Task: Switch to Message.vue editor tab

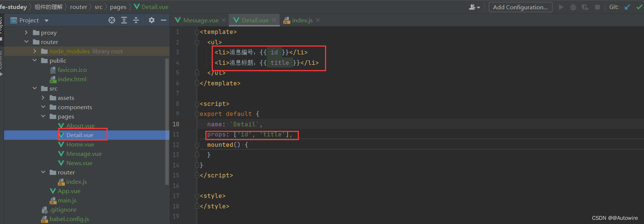Action: click(x=201, y=20)
